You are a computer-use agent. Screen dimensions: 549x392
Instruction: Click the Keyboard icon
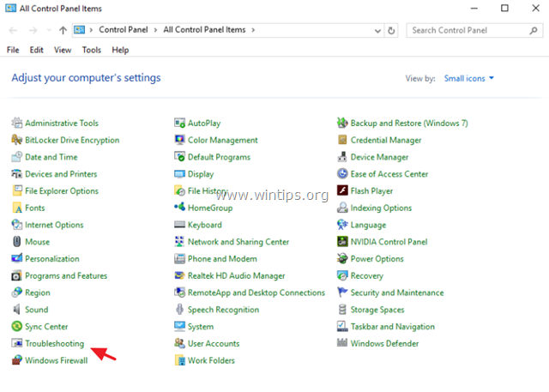[179, 225]
